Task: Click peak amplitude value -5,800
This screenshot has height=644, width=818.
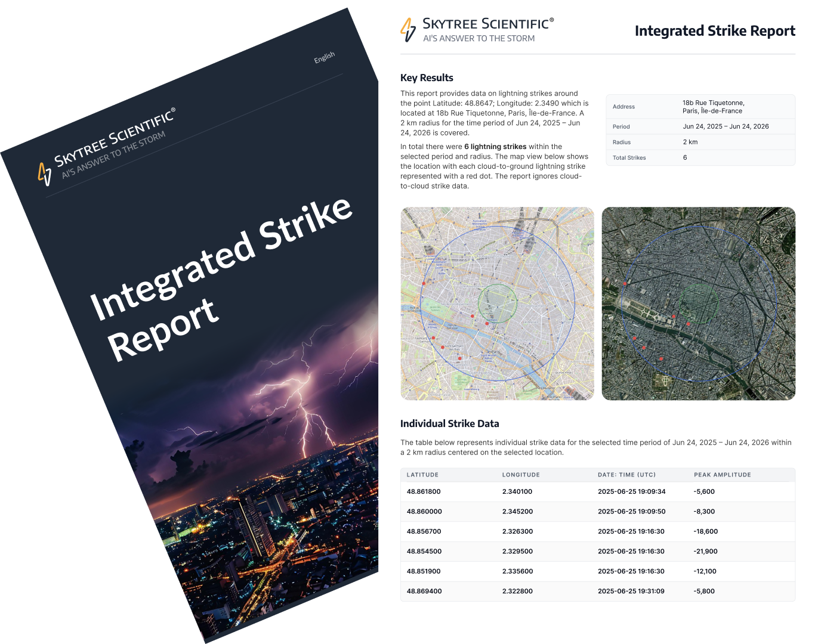Action: (704, 592)
